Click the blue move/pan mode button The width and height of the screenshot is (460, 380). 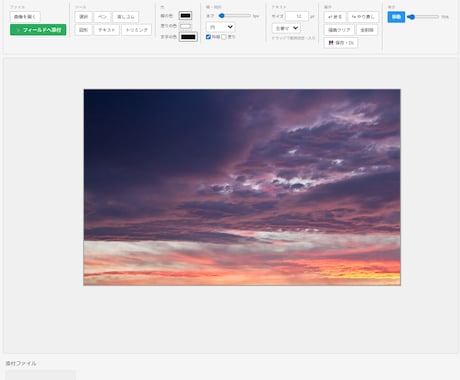tap(396, 17)
